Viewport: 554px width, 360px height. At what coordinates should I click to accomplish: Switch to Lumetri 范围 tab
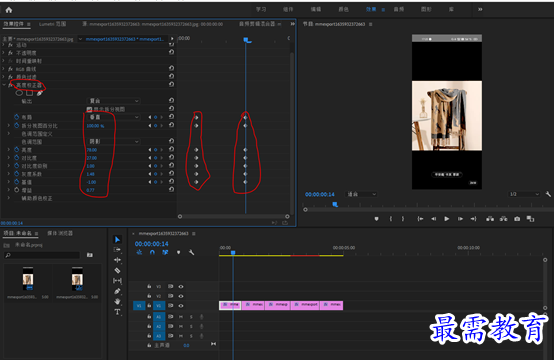click(52, 24)
